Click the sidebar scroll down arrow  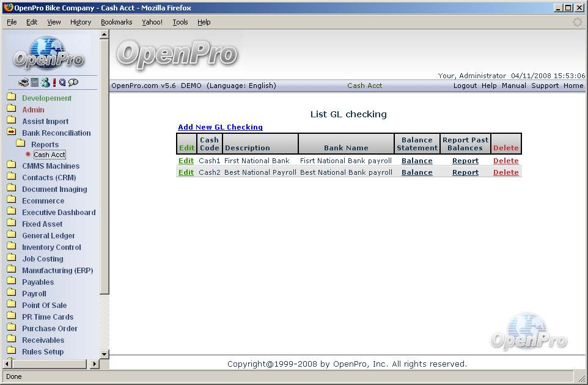(104, 354)
